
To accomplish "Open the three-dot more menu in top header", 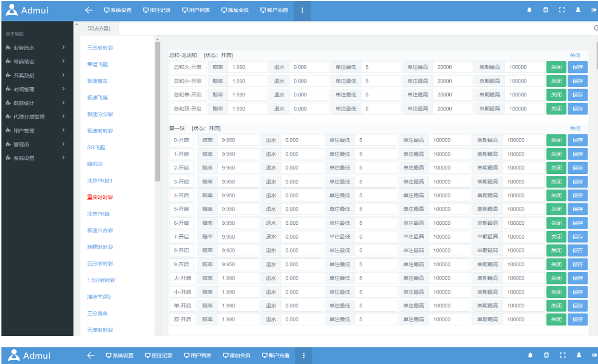I will click(x=302, y=10).
